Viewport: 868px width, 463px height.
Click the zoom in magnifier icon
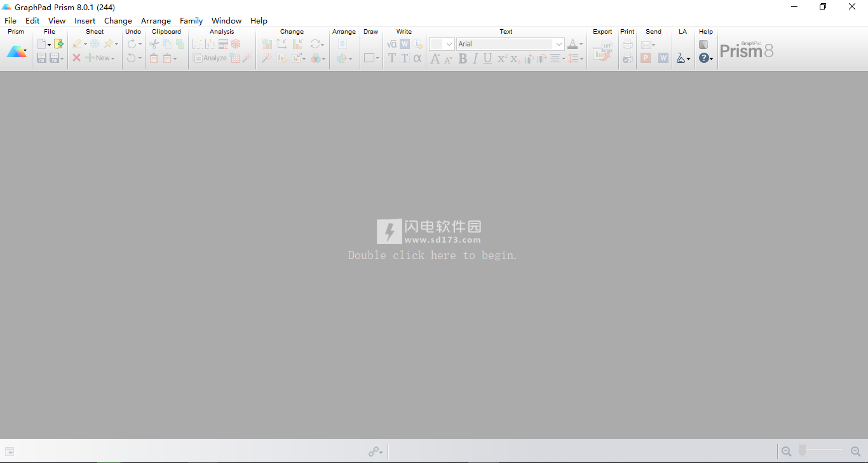855,451
